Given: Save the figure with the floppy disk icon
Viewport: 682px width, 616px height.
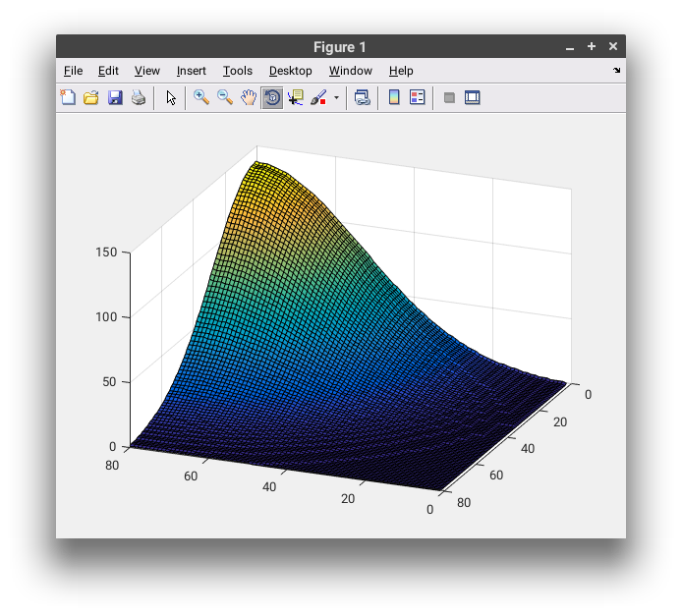Looking at the screenshot, I should click(x=115, y=97).
